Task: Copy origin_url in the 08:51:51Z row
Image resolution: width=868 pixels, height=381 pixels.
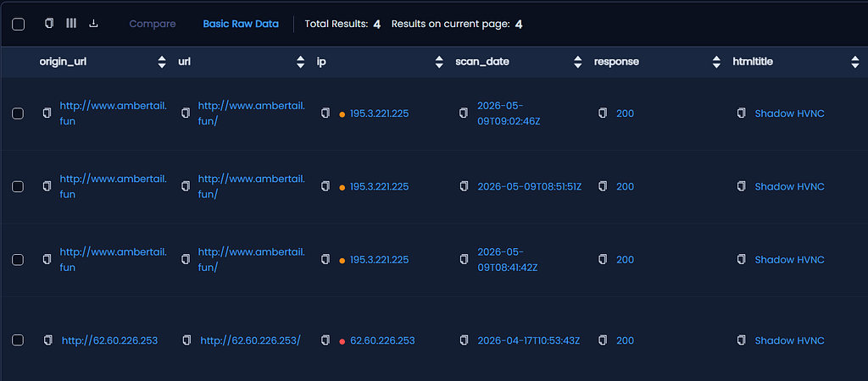Action: pyautogui.click(x=47, y=186)
